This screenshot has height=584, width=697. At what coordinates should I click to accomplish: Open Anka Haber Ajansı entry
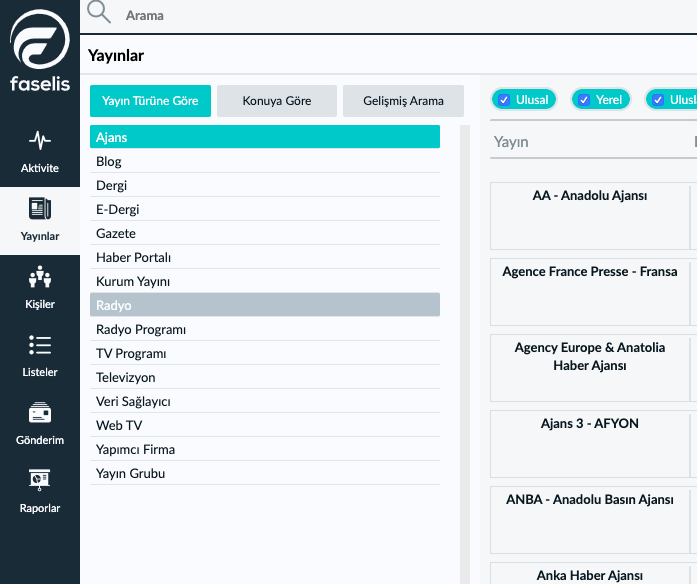click(590, 574)
